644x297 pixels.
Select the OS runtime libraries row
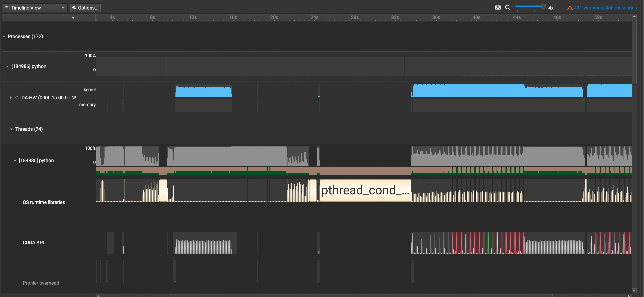[44, 202]
